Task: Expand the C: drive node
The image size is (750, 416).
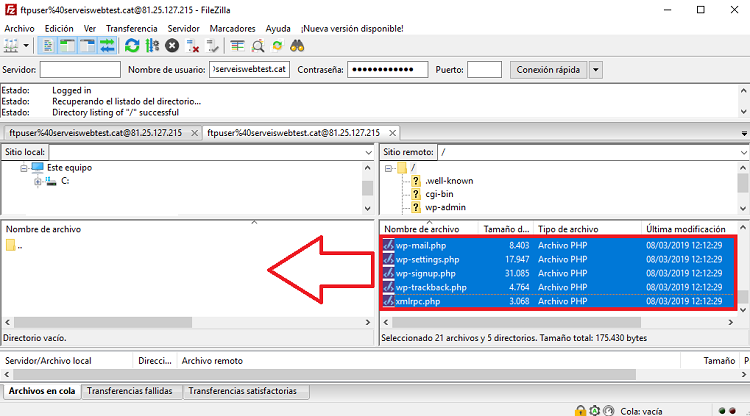Action: (x=37, y=181)
